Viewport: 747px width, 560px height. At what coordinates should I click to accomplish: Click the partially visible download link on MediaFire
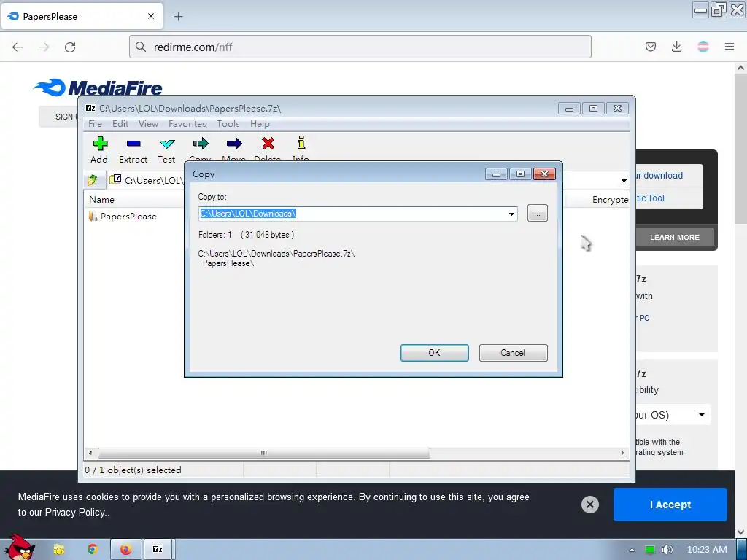click(x=659, y=176)
